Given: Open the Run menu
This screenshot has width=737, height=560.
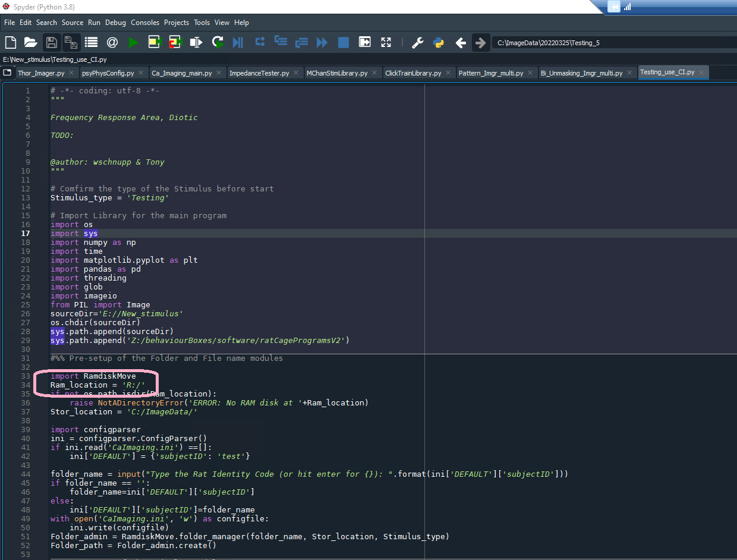Looking at the screenshot, I should pyautogui.click(x=94, y=23).
